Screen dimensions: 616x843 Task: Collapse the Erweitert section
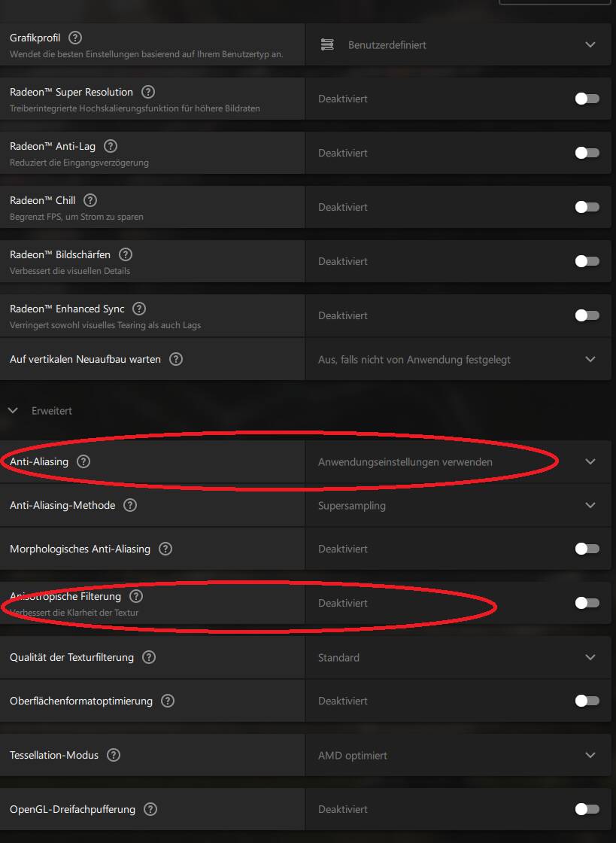14,411
